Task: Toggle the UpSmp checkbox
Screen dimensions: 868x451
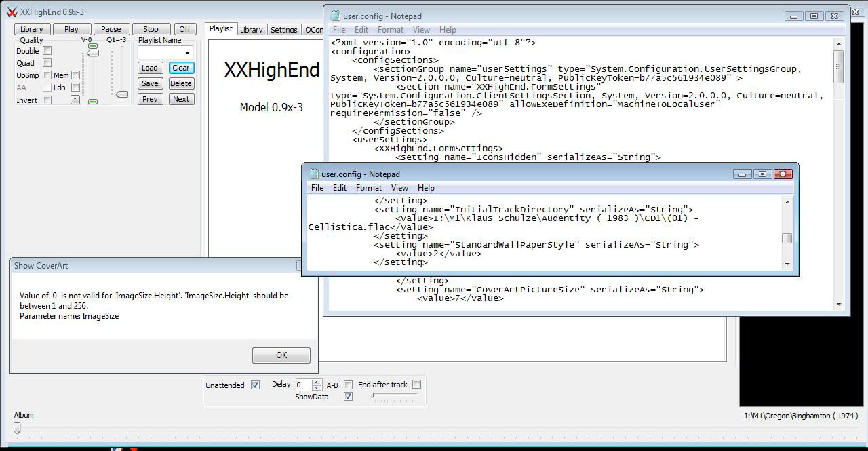Action: [47, 75]
